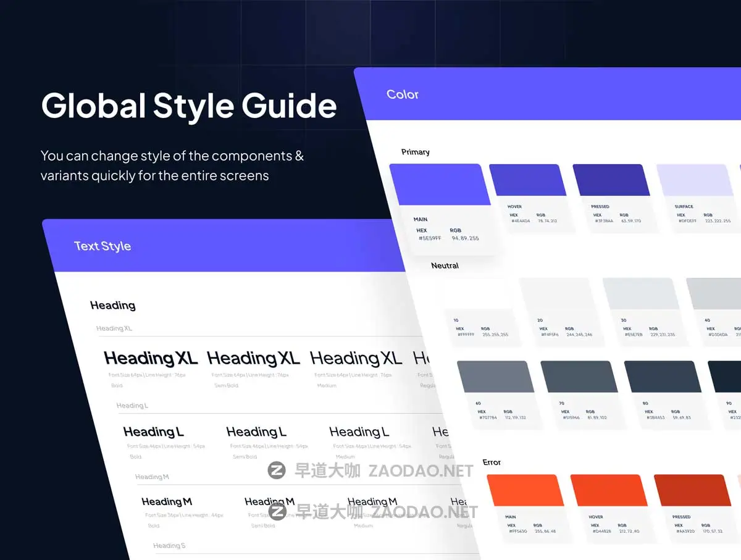The height and width of the screenshot is (560, 741).
Task: Click the Text Style panel header title
Action: [x=103, y=246]
